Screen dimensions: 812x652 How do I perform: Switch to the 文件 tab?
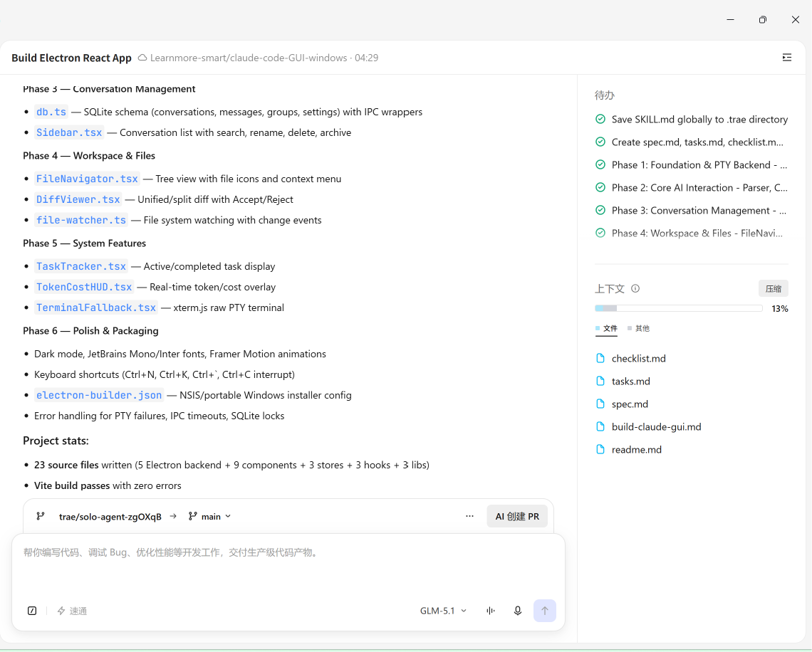[x=606, y=329]
